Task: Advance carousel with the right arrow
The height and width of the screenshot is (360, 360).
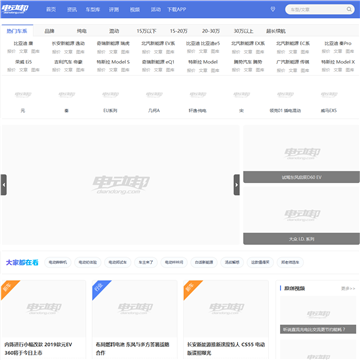Action: click(237, 185)
